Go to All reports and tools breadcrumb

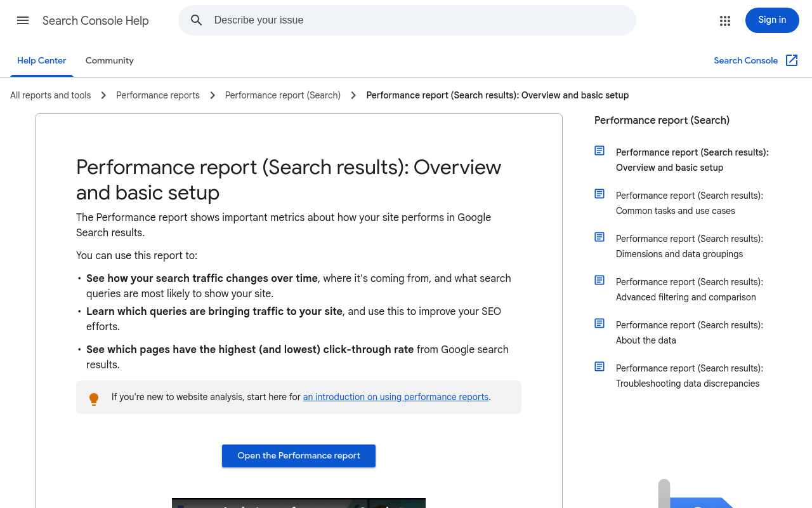click(51, 95)
